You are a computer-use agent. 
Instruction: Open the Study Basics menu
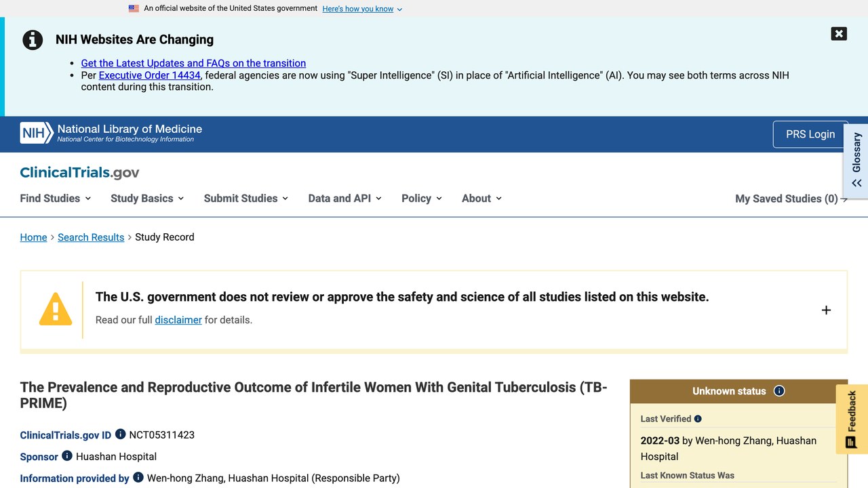tap(147, 198)
